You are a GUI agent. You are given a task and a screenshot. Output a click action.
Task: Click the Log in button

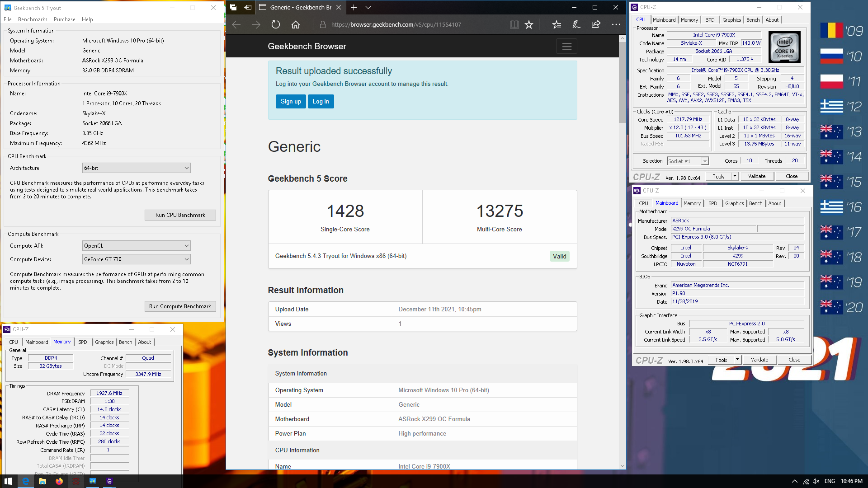[321, 102]
